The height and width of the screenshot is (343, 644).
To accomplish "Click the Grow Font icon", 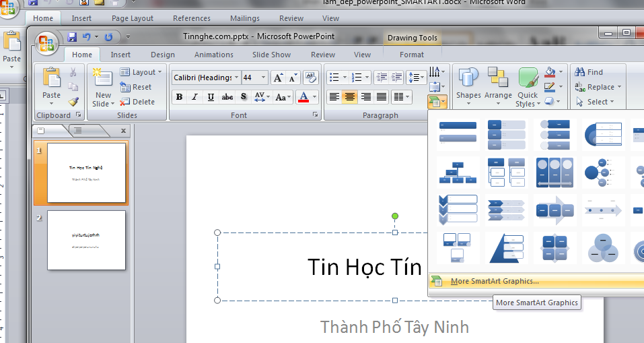I will tap(278, 77).
